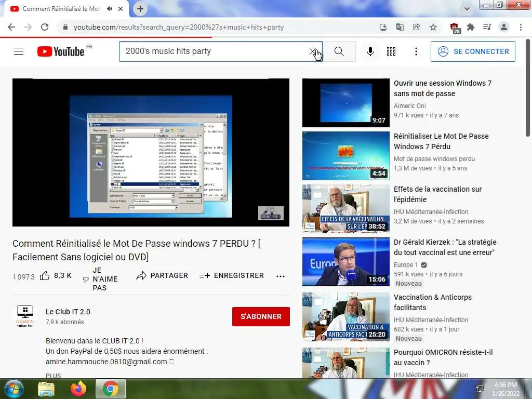
Task: Click the network tray icon
Action: [480, 389]
